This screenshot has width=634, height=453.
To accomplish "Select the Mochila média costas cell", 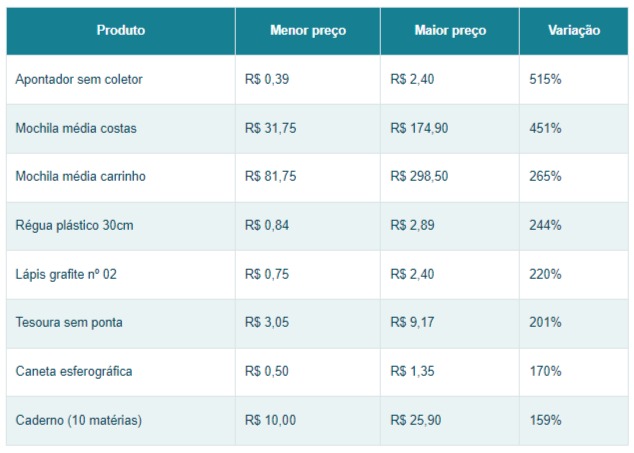I will click(77, 129).
